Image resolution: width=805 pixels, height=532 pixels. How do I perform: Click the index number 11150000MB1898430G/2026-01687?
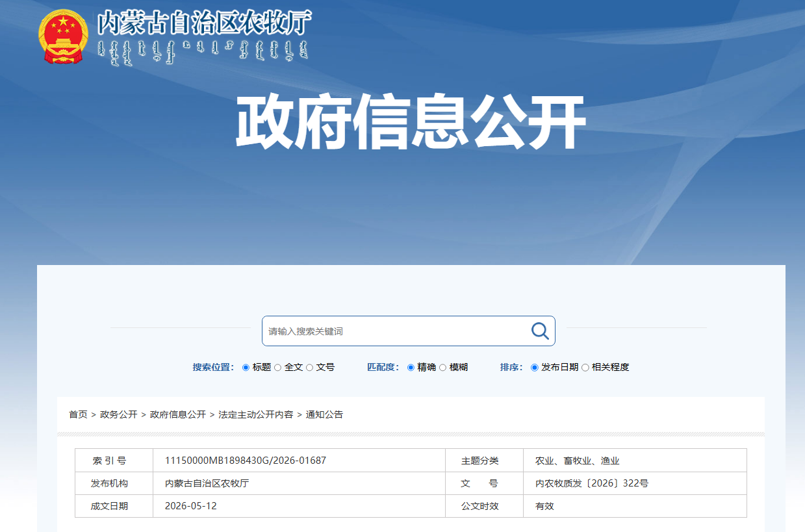tap(246, 461)
